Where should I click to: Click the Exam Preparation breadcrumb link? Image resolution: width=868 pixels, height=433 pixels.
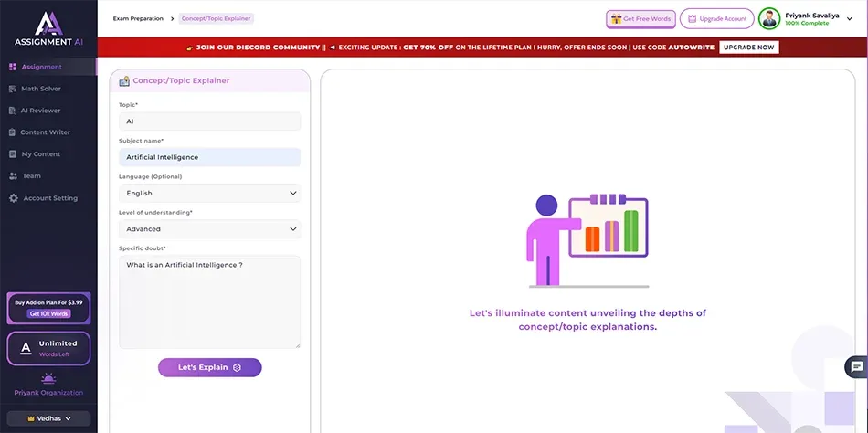coord(138,18)
